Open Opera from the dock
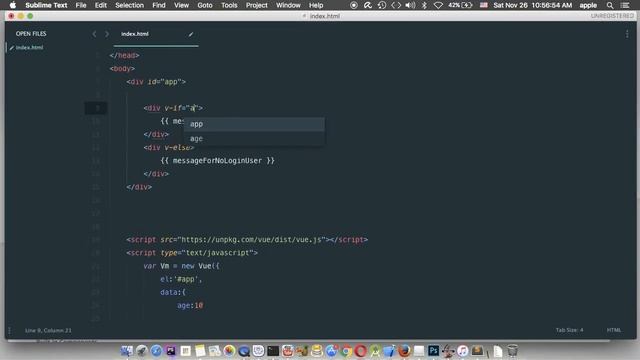Image resolution: width=640 pixels, height=360 pixels. (360, 351)
